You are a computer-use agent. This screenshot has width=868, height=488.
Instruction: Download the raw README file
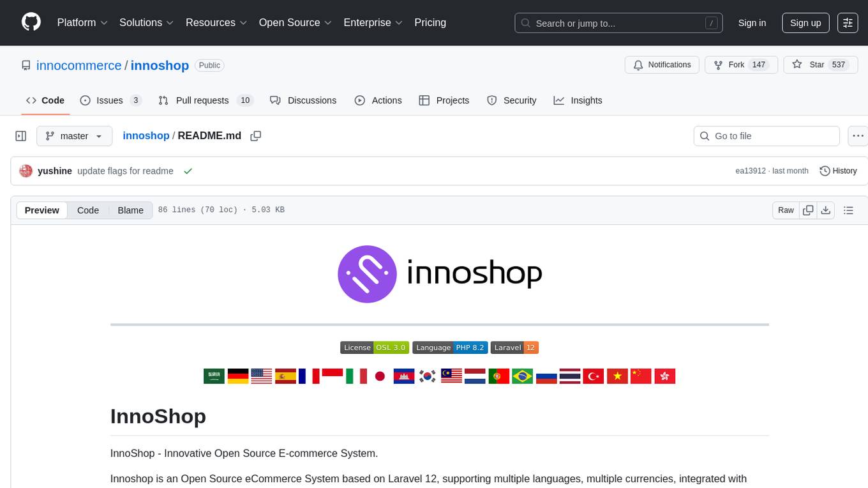tap(825, 210)
